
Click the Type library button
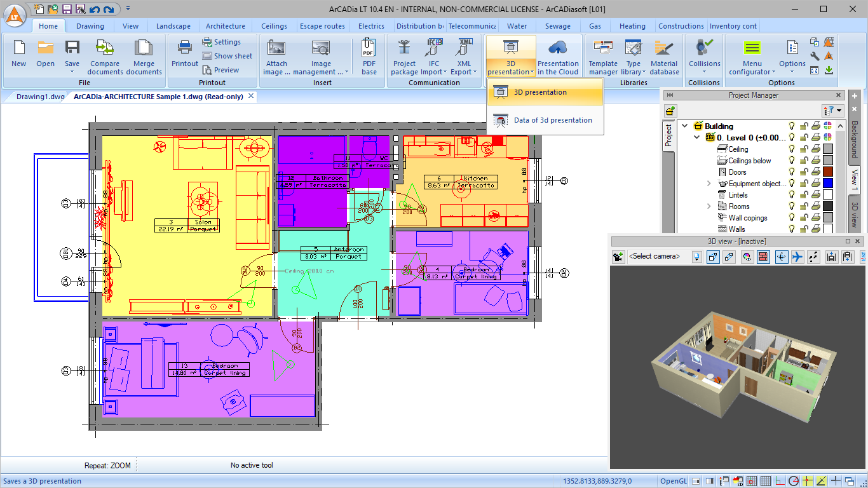coord(634,56)
